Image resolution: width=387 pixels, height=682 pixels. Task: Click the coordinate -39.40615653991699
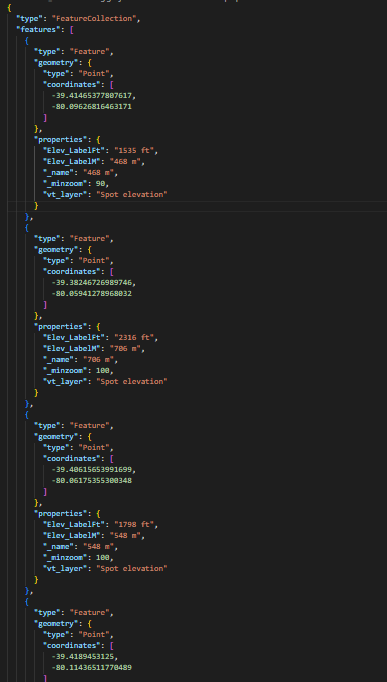(93, 469)
